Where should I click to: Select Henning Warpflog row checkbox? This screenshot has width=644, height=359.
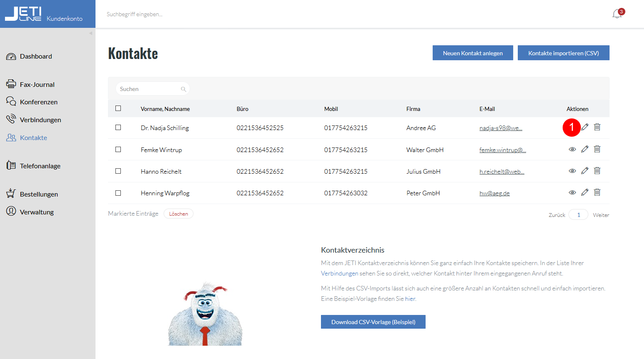pyautogui.click(x=118, y=193)
